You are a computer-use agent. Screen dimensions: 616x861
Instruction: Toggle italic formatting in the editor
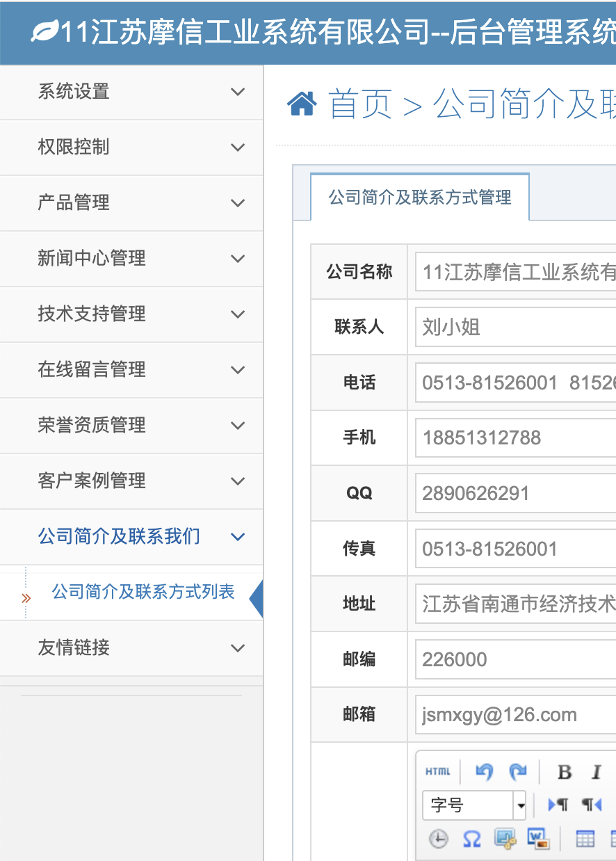(x=596, y=772)
